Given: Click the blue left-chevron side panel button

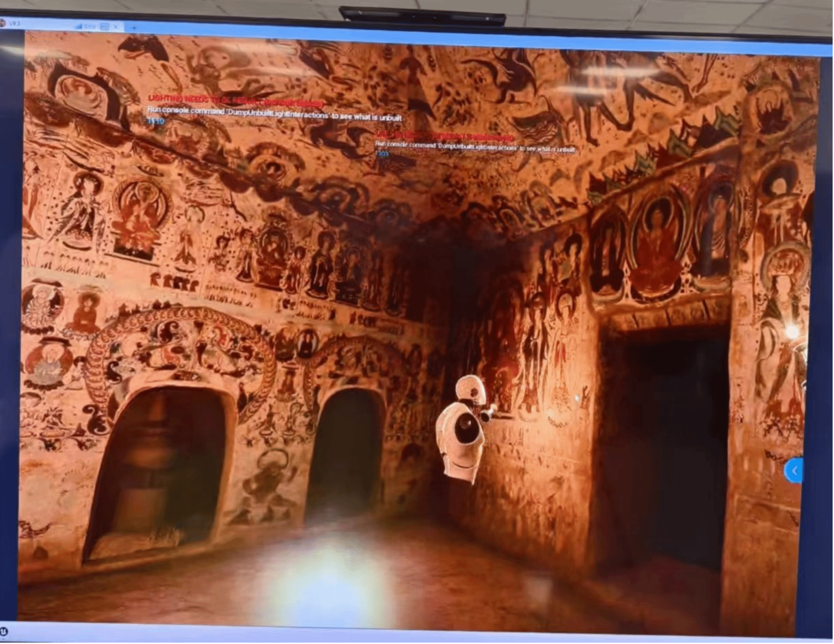Looking at the screenshot, I should point(794,471).
